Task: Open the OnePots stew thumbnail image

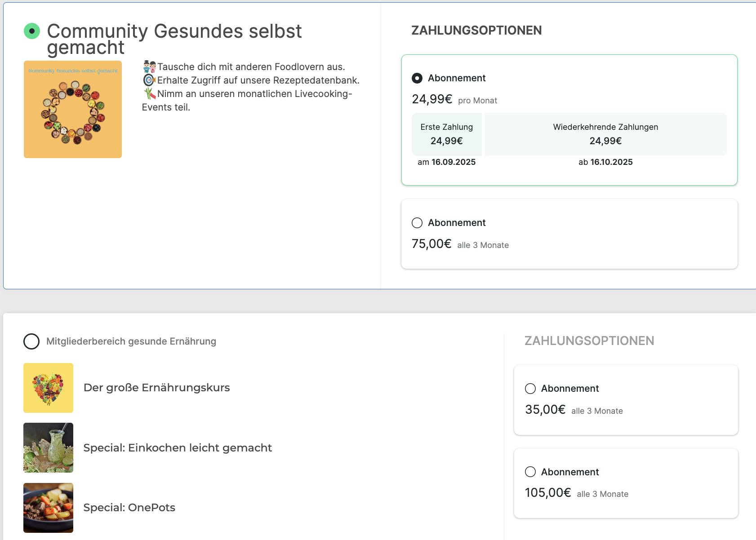Action: point(48,508)
